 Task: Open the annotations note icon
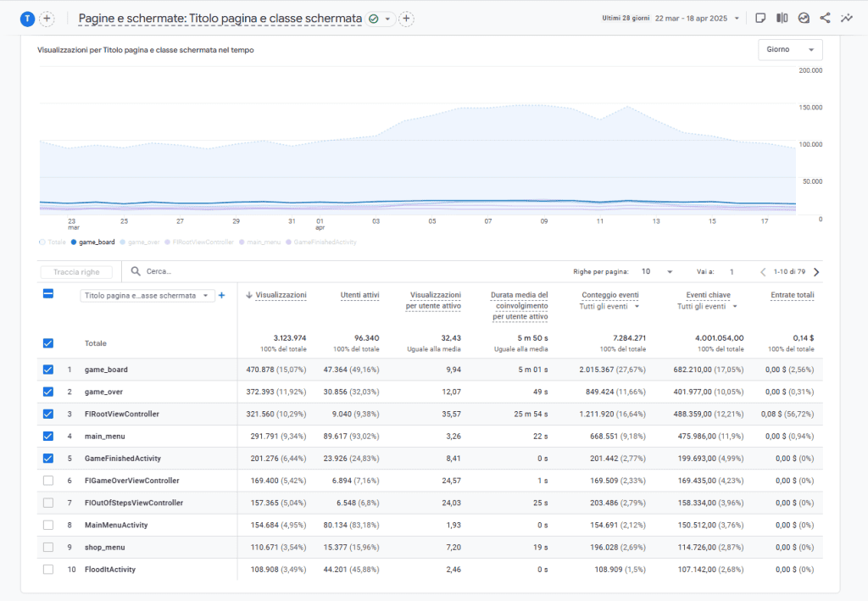[760, 19]
